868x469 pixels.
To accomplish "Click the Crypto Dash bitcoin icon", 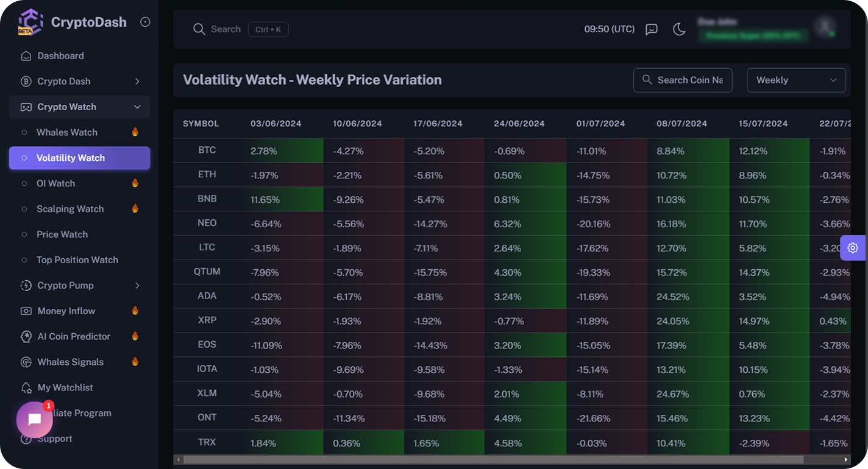I will [26, 82].
